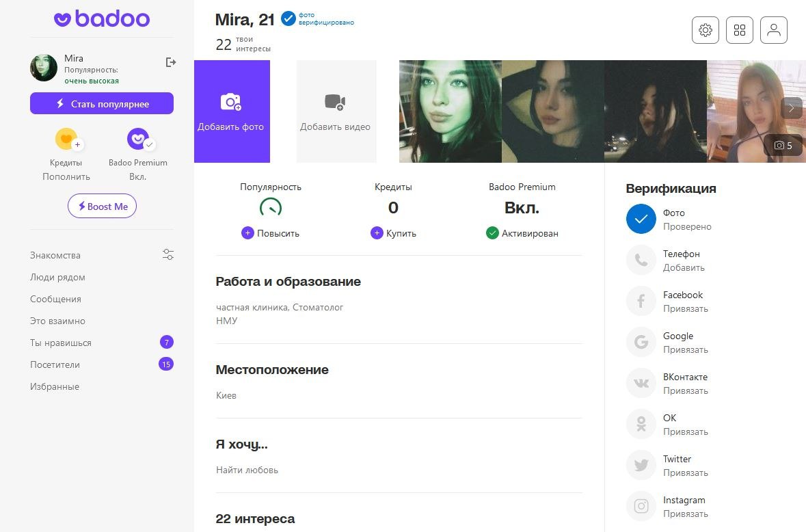Click the Работа и образование heading

click(x=288, y=282)
